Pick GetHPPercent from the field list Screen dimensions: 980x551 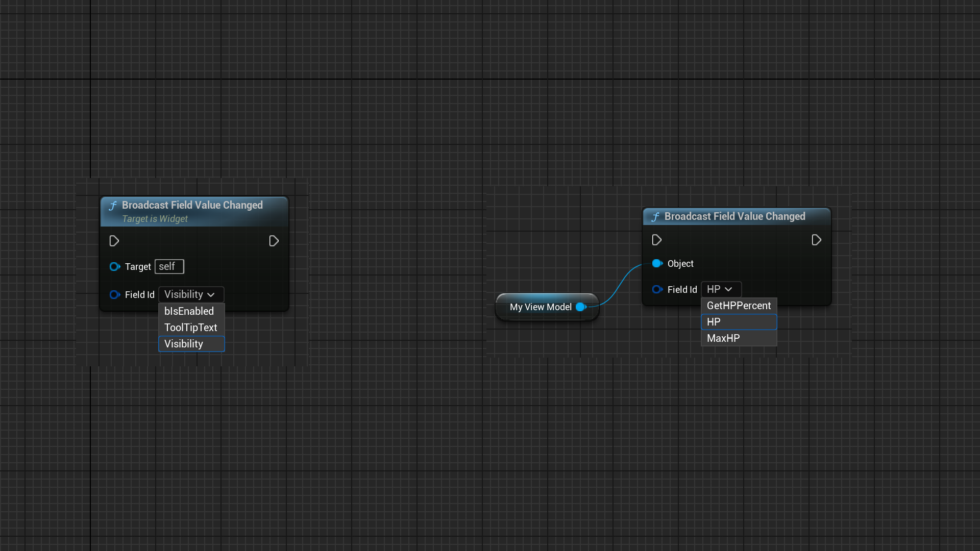pyautogui.click(x=739, y=306)
